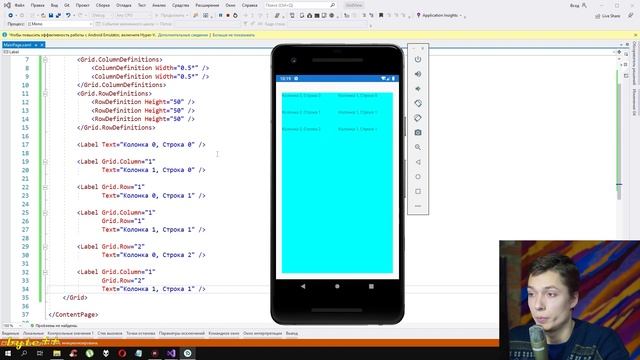Click the Live Share button
640x360 pixels.
(608, 16)
